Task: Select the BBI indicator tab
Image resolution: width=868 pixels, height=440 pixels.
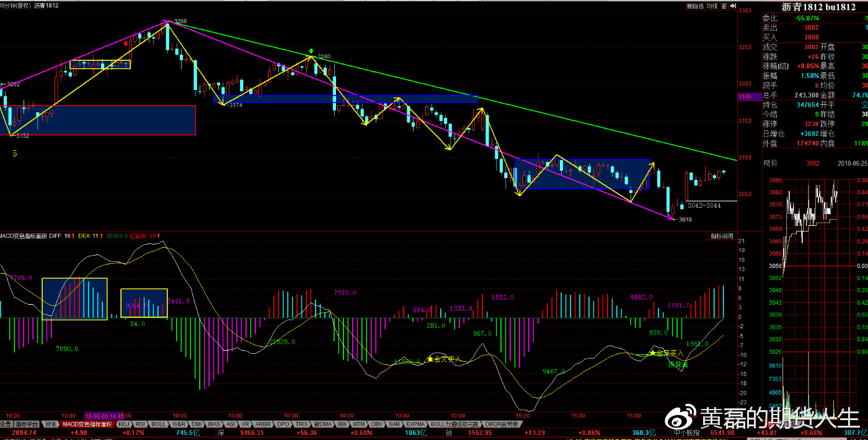Action: [x=343, y=424]
